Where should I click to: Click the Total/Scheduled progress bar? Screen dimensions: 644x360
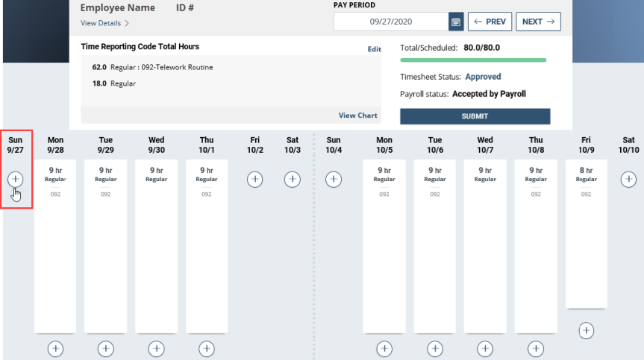coord(473,60)
